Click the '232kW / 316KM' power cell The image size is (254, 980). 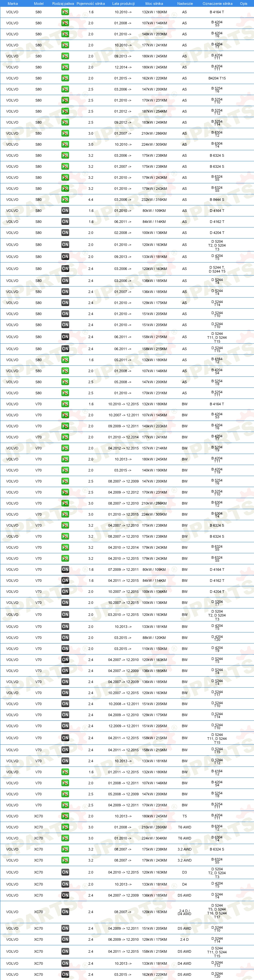pyautogui.click(x=154, y=199)
